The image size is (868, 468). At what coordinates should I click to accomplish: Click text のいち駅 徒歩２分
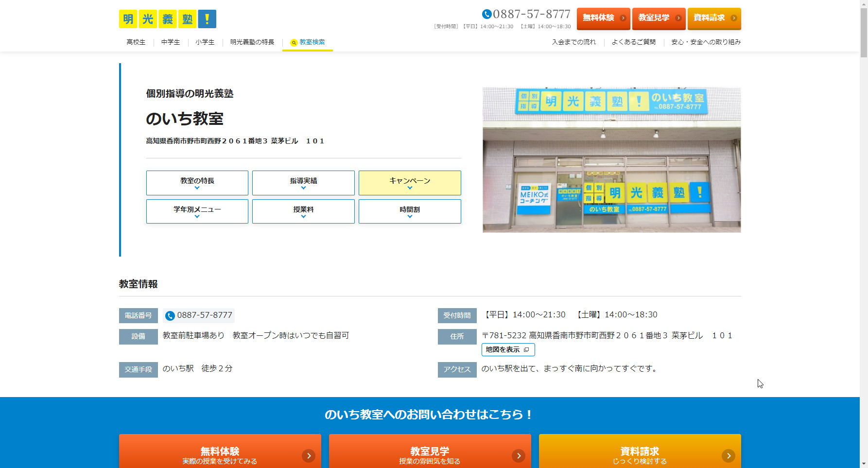(x=198, y=369)
